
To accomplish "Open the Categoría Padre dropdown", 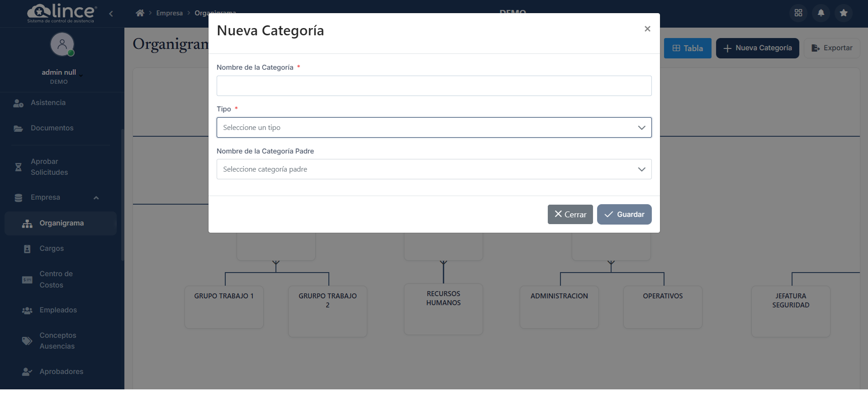I will [x=433, y=169].
